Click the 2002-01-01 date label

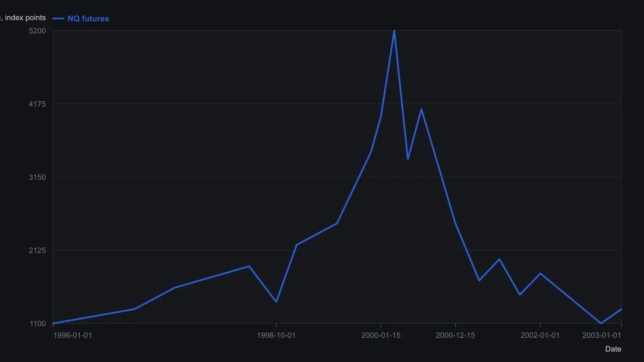(x=540, y=335)
